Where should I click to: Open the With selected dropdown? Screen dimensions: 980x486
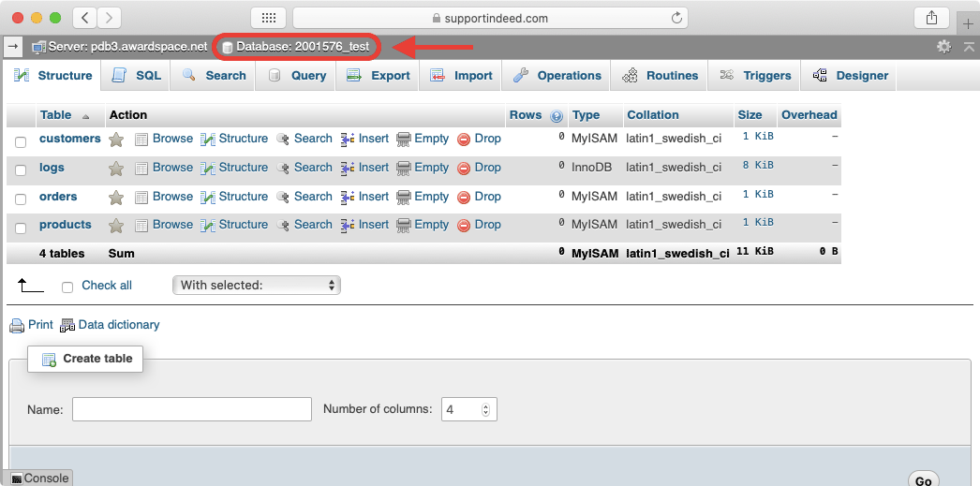click(257, 285)
